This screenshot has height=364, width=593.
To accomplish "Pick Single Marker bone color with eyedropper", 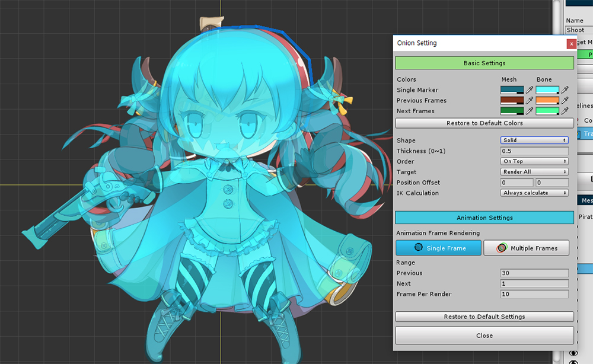I will click(x=565, y=90).
